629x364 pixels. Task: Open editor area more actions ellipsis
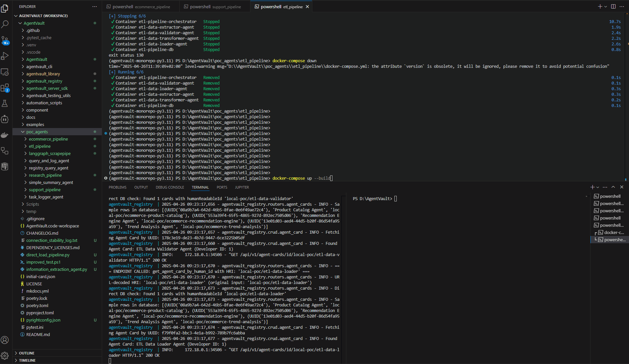(622, 7)
